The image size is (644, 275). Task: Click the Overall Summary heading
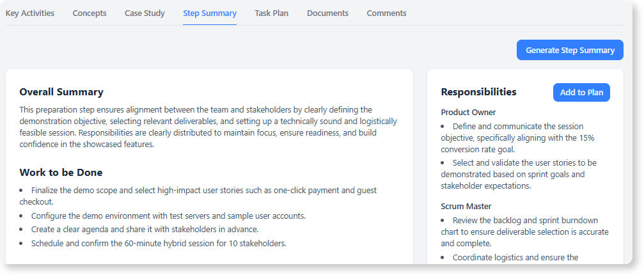[x=61, y=92]
